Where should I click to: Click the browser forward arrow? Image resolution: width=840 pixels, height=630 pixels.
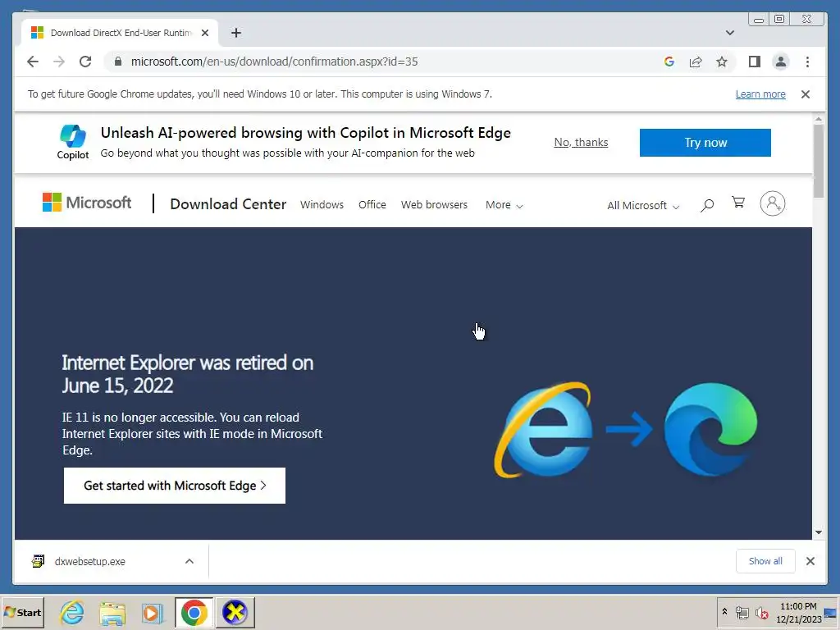tap(59, 62)
